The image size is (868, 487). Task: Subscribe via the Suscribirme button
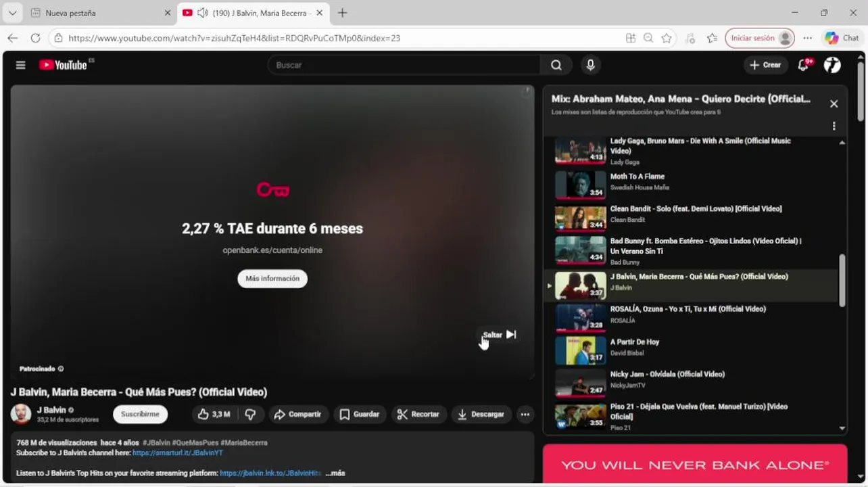point(140,414)
